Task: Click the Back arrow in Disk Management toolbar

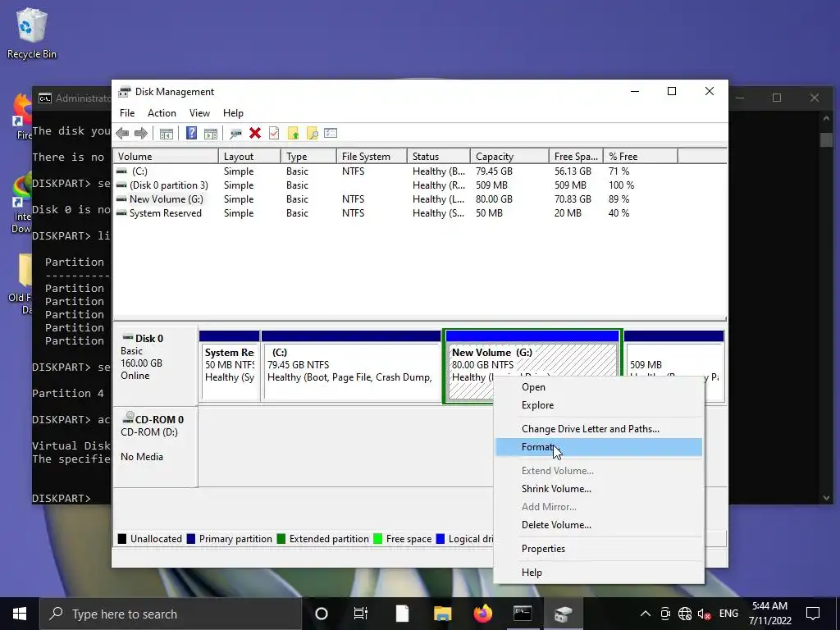Action: pyautogui.click(x=122, y=134)
